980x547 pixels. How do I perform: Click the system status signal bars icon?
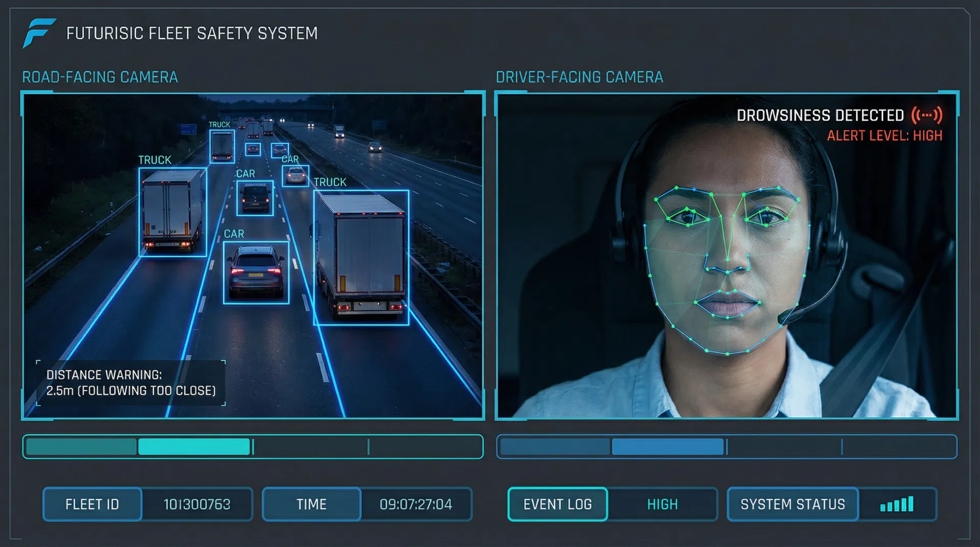[897, 504]
